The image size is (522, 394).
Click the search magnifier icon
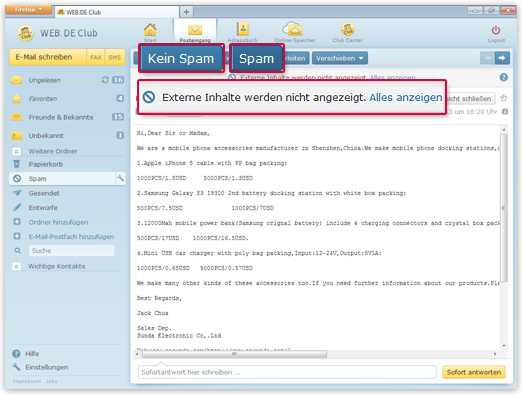point(18,250)
